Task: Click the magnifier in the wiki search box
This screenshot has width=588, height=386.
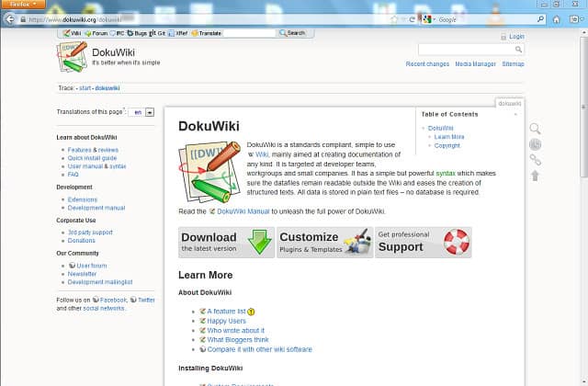Action: [518, 49]
